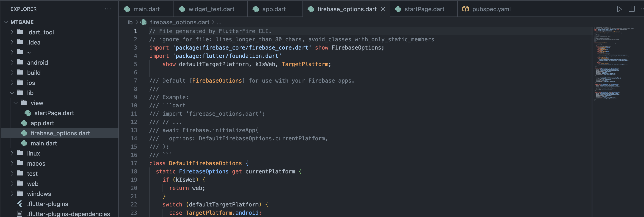The height and width of the screenshot is (217, 644).
Task: Click the test folder icon
Action: tap(20, 173)
